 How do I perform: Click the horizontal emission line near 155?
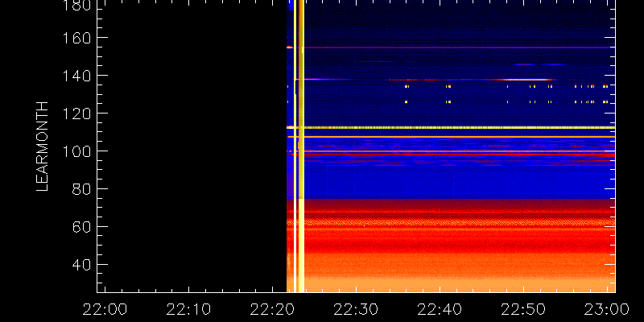451,47
